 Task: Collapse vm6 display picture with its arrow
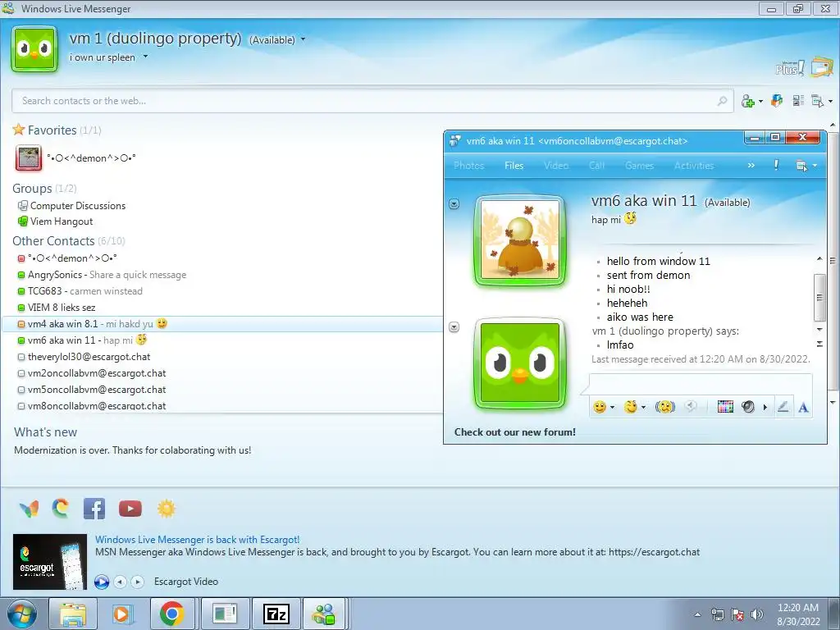pos(454,204)
